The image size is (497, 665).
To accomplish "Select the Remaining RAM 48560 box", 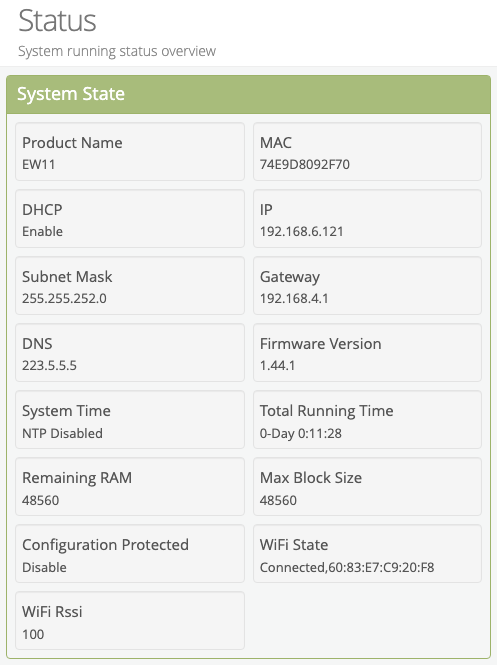I will 130,486.
